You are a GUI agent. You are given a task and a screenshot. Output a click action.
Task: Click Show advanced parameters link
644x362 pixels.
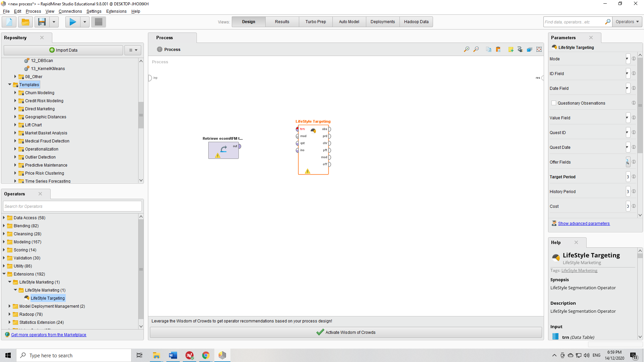pos(584,224)
